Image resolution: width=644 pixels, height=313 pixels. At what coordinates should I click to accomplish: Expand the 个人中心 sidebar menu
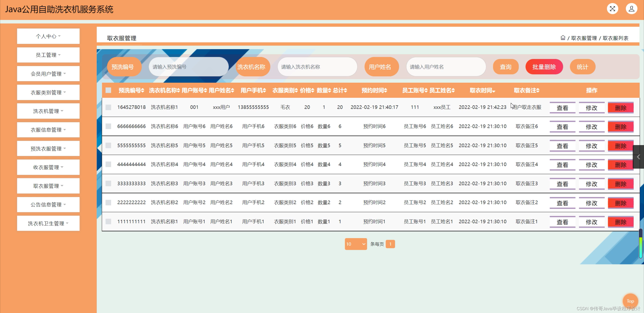[x=48, y=36]
